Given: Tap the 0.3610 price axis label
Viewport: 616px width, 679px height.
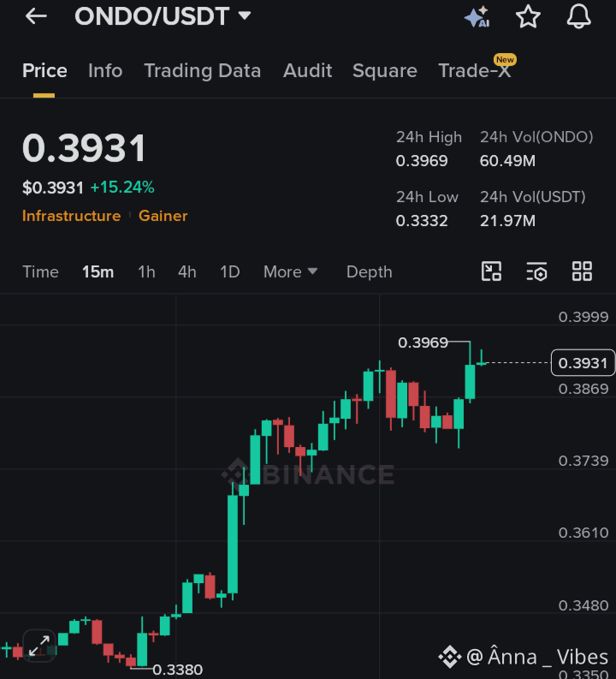Looking at the screenshot, I should 583,533.
